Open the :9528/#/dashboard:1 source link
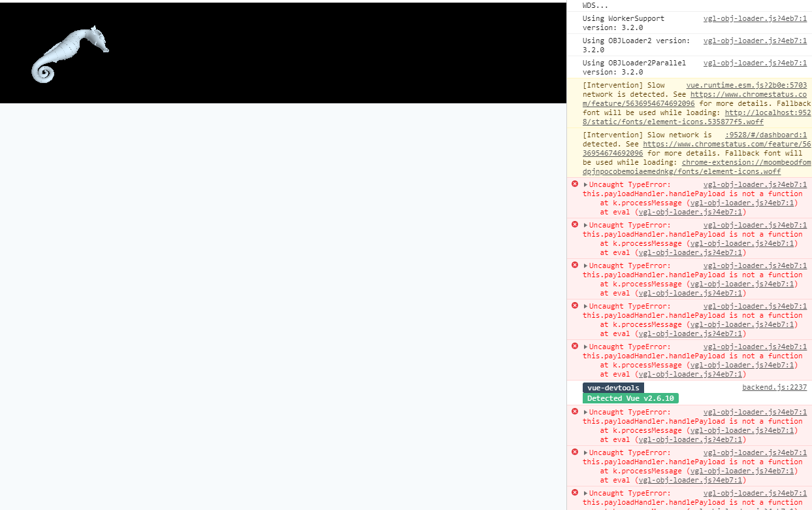The image size is (812, 510). (766, 135)
